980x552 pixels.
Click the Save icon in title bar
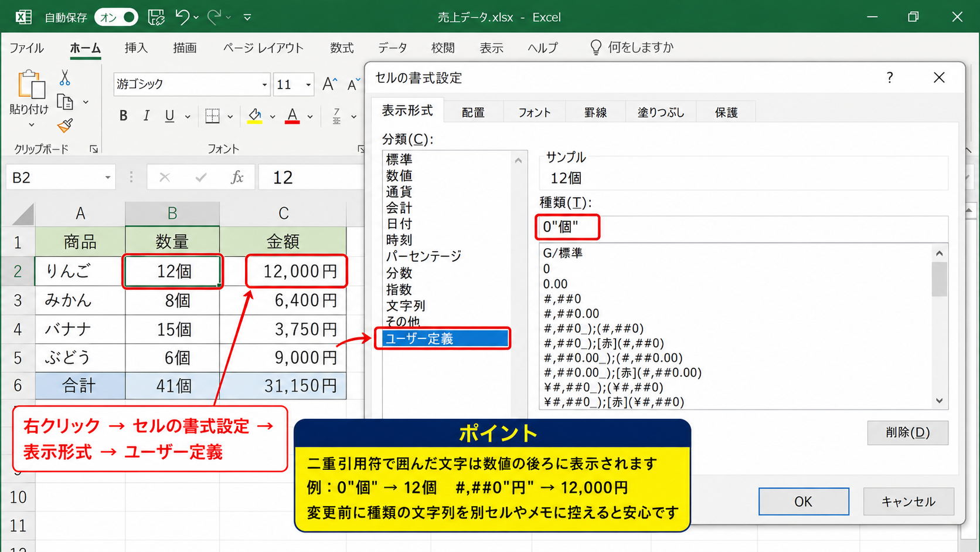[156, 17]
